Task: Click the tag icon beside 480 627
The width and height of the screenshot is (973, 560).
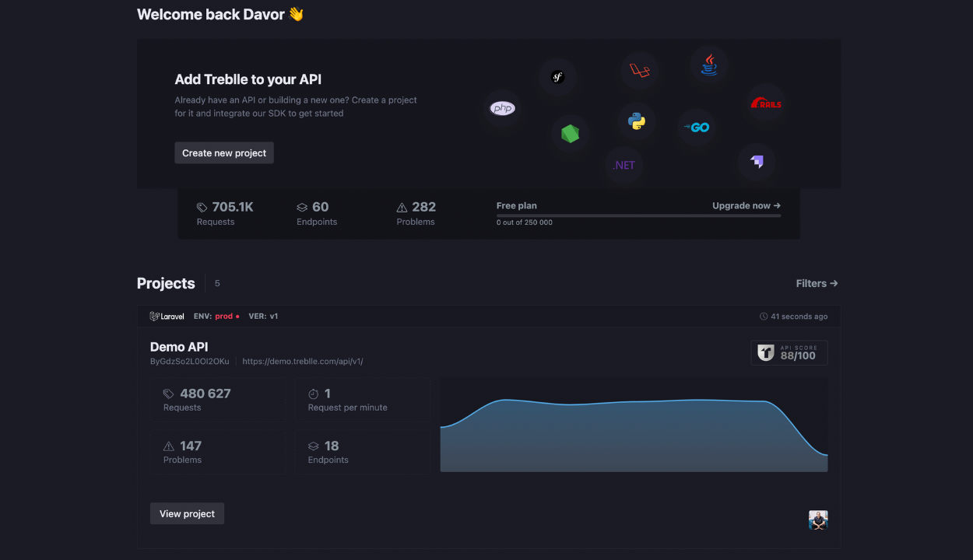Action: [169, 394]
